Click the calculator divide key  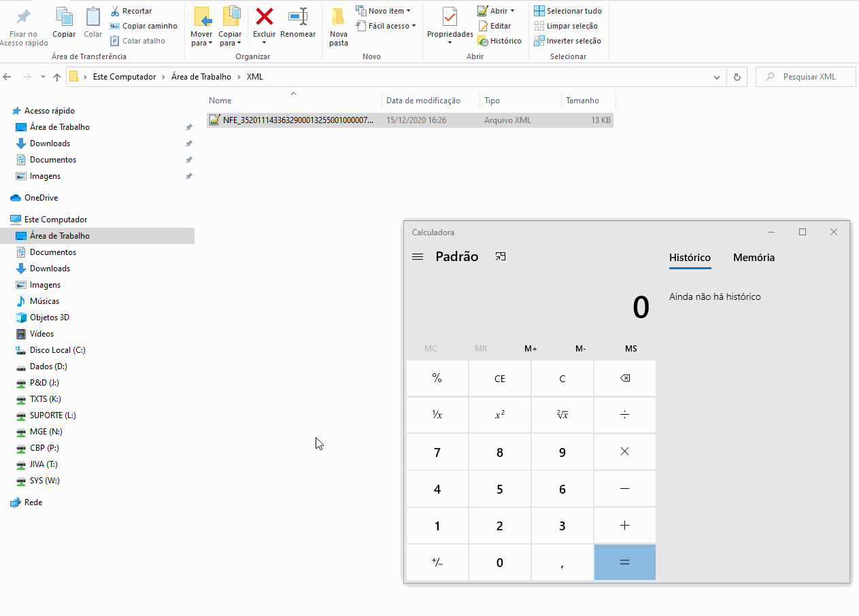625,415
